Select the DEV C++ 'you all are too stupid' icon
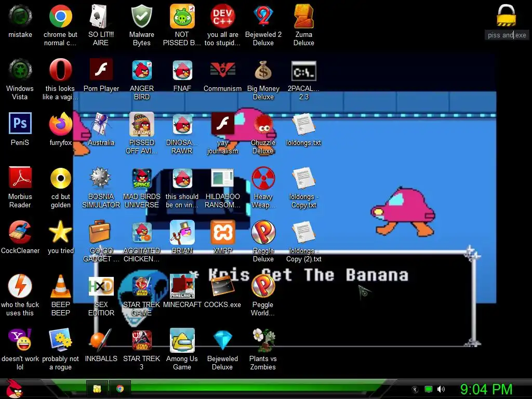The height and width of the screenshot is (399, 532). pos(222,16)
